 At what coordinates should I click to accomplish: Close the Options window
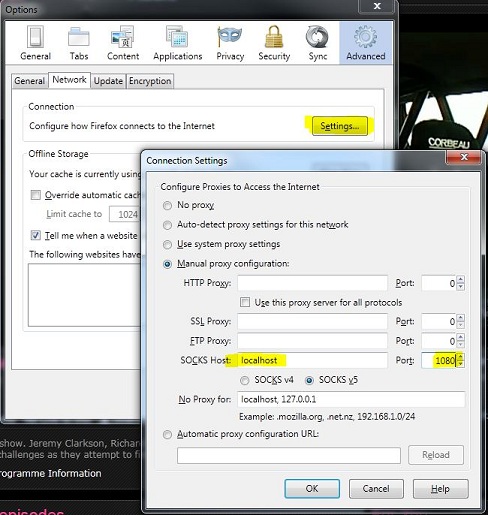point(377,6)
